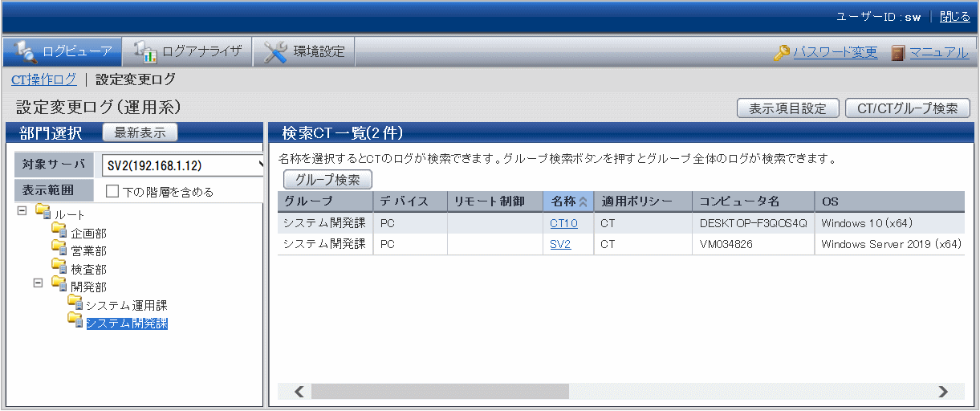Click the グループ検索 button

[327, 180]
